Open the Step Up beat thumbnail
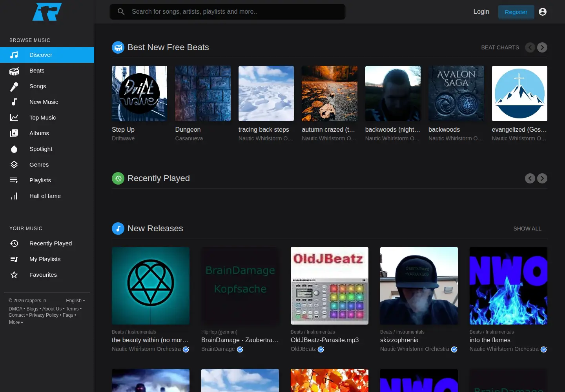Viewport: 565px width, 392px height. (139, 93)
